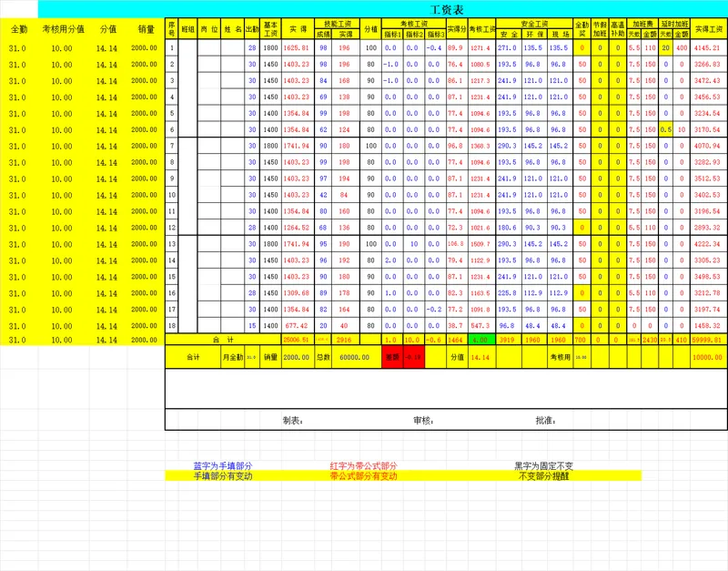Click the total cell 25006.51
The height and width of the screenshot is (571, 728).
tap(298, 340)
